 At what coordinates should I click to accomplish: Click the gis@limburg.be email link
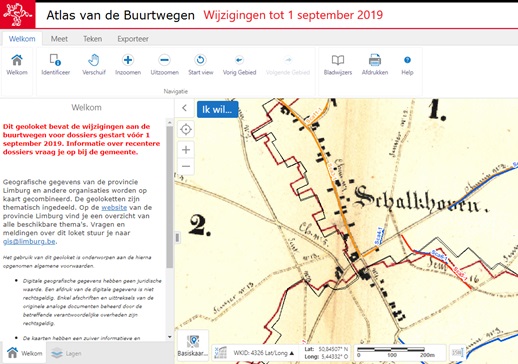pyautogui.click(x=29, y=242)
